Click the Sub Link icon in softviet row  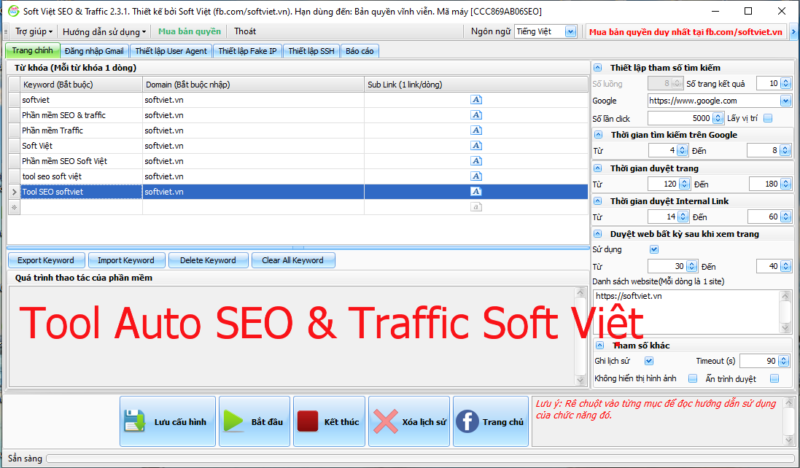tap(476, 100)
